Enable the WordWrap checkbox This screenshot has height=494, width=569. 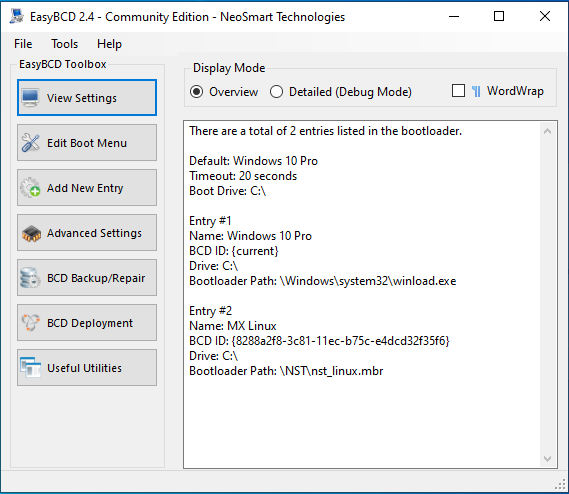click(458, 91)
